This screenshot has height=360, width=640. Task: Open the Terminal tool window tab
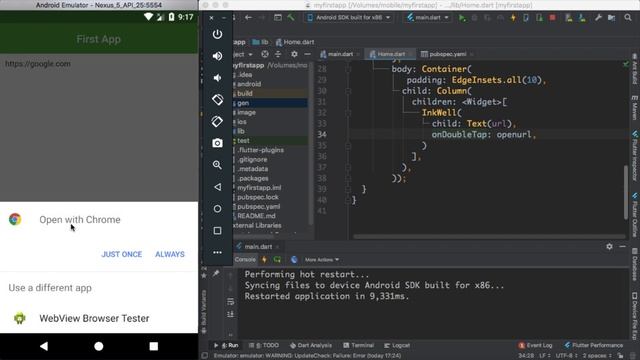[358, 345]
